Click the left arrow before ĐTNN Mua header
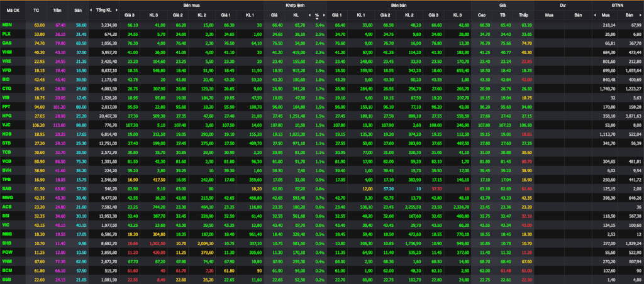This screenshot has height=284, width=644. (595, 15)
